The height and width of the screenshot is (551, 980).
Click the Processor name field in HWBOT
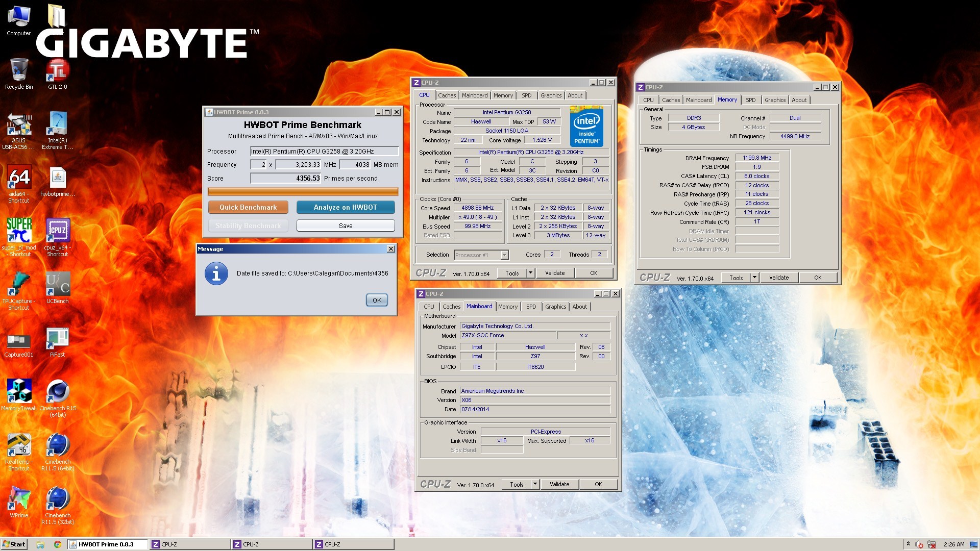tap(324, 151)
